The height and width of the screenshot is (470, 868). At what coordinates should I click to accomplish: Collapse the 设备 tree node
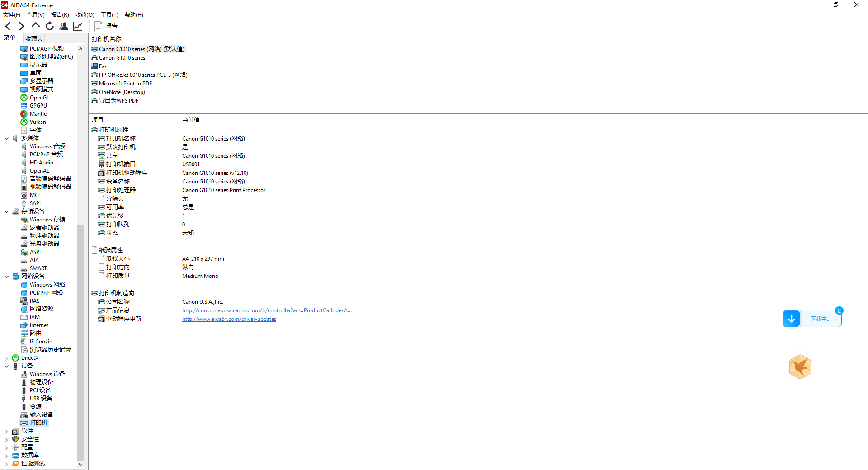[7, 366]
